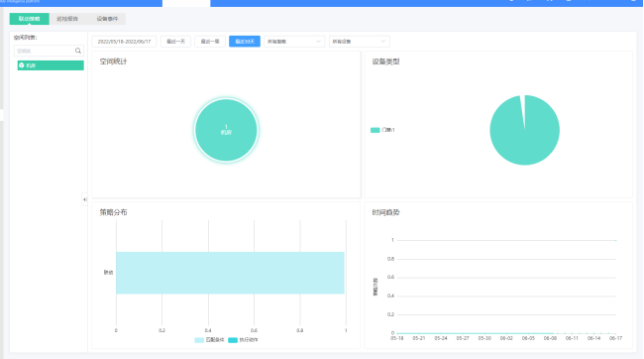644x359 pixels.
Task: Collapse the sidebar with the arrow handle
Action: click(84, 199)
